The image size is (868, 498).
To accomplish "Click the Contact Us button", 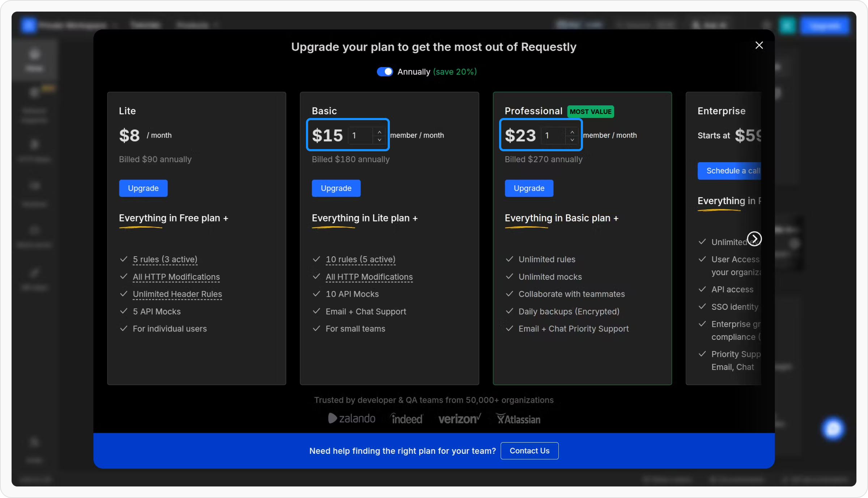I will click(x=529, y=451).
